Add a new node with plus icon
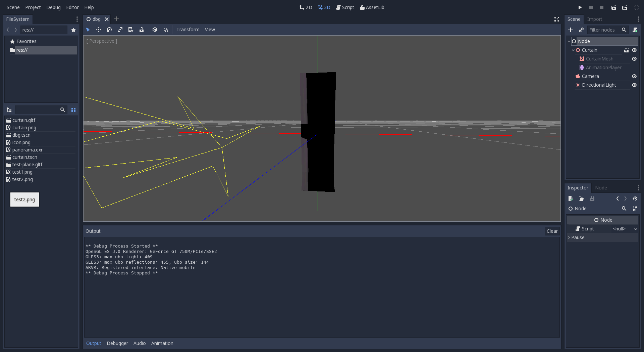This screenshot has width=644, height=352. click(x=571, y=30)
